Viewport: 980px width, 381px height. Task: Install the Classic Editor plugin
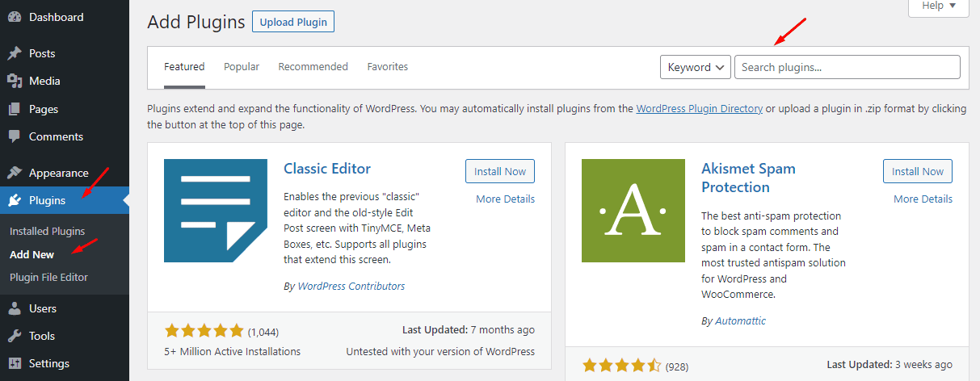tap(499, 171)
